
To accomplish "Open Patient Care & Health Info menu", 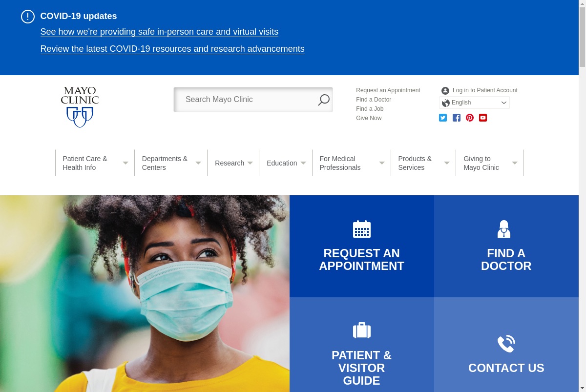I will click(85, 163).
